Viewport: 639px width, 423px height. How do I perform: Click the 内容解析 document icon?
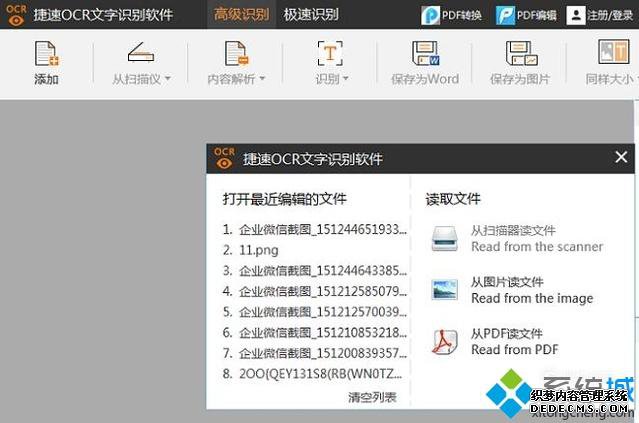tap(236, 53)
